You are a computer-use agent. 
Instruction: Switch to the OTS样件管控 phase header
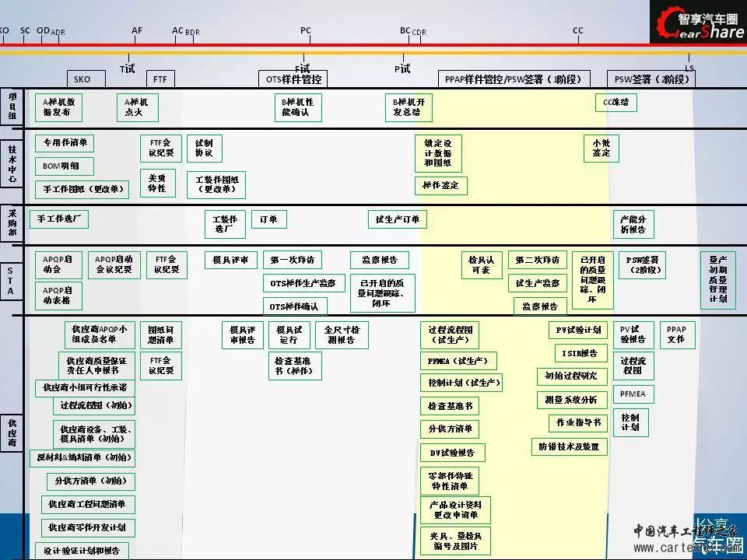click(293, 79)
